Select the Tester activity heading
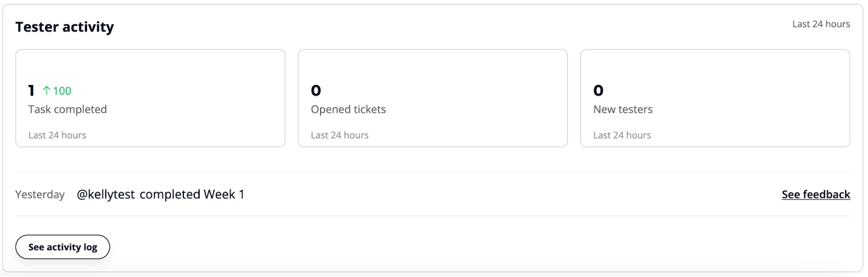 coord(65,27)
